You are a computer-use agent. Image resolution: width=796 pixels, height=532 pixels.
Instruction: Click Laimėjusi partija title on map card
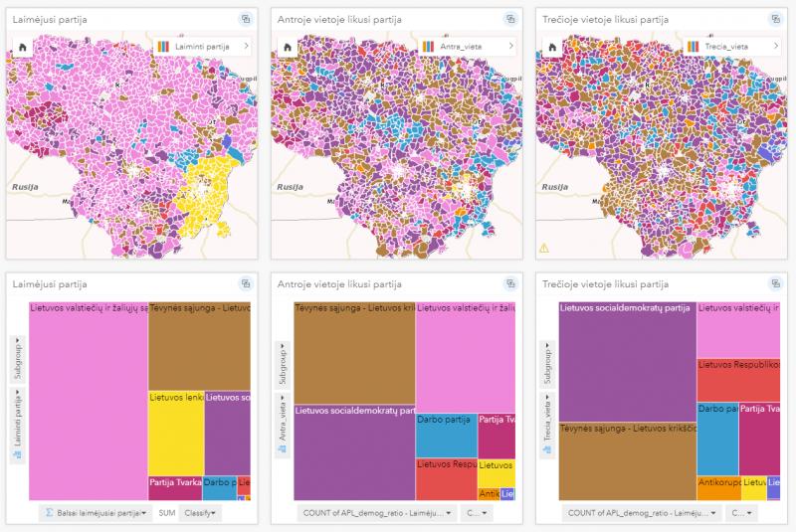pyautogui.click(x=50, y=20)
